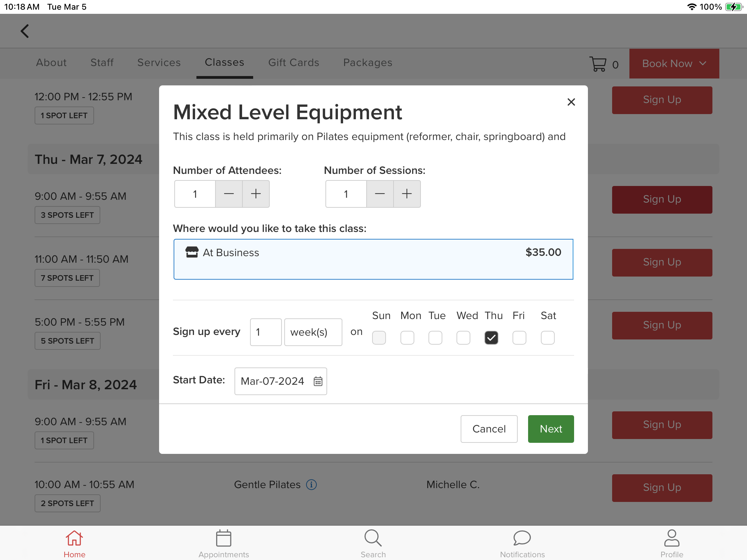Viewport: 747px width, 560px height.
Task: Select the At Business location option
Action: tap(373, 259)
